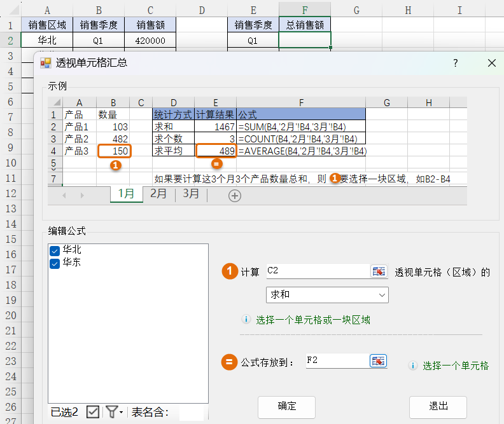The height and width of the screenshot is (424, 504).
Task: Select column F header in the worksheet
Action: [x=305, y=10]
